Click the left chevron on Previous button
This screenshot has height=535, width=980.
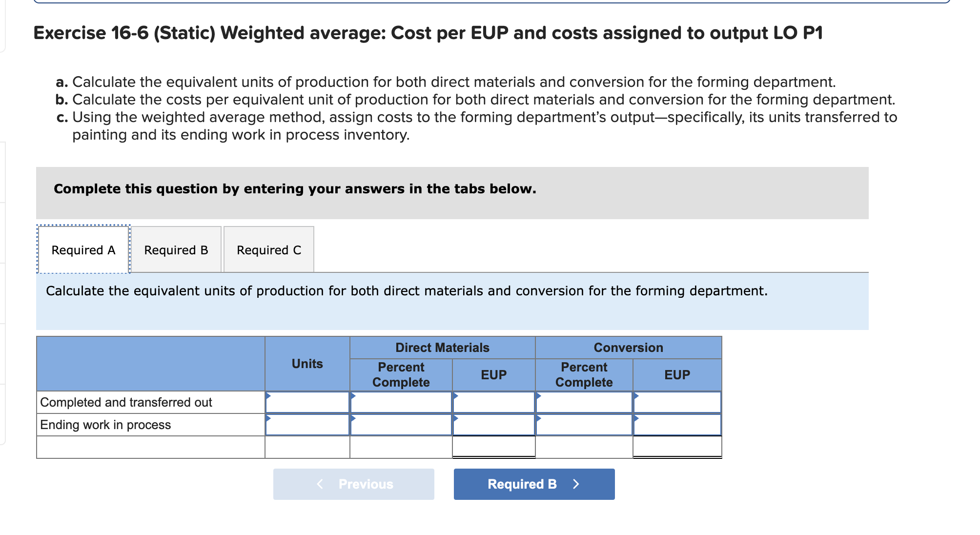pos(320,484)
